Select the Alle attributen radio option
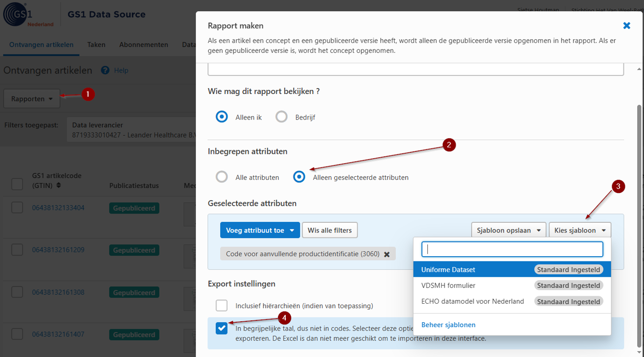644x357 pixels. [x=222, y=177]
